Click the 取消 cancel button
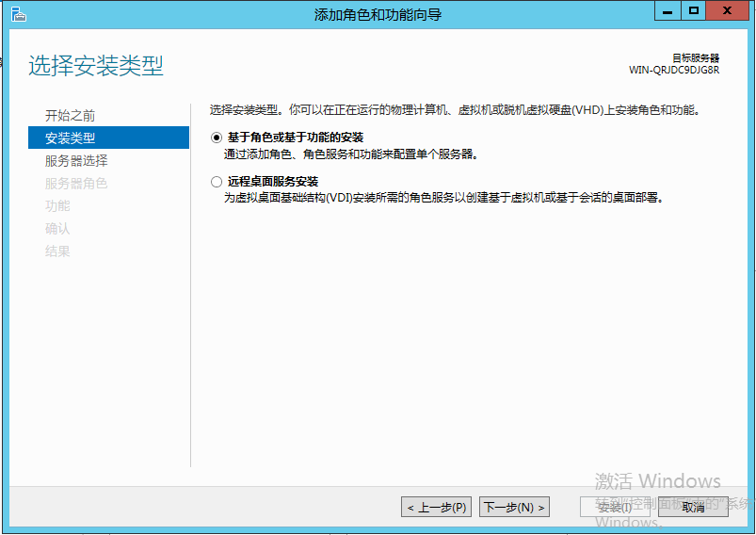 [693, 507]
